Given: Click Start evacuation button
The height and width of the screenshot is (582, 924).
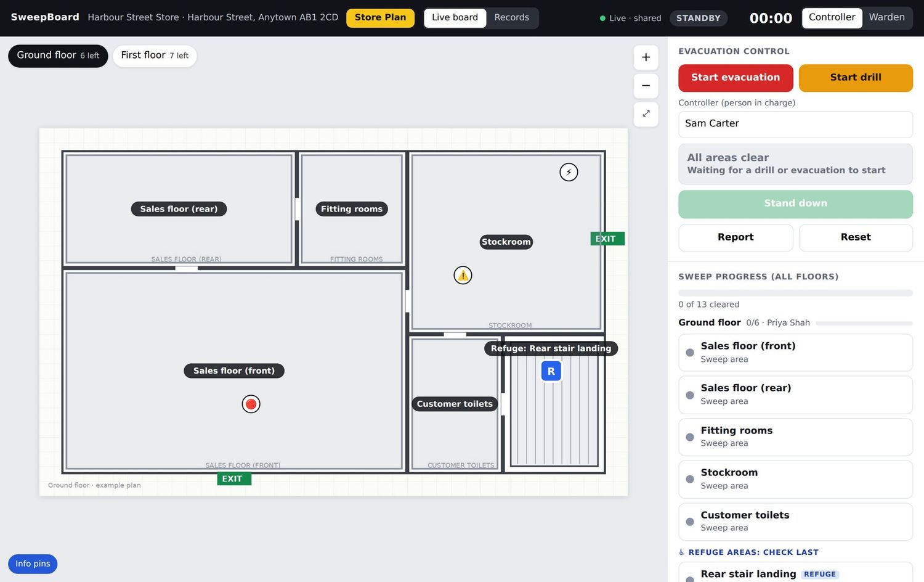Looking at the screenshot, I should click(x=736, y=78).
